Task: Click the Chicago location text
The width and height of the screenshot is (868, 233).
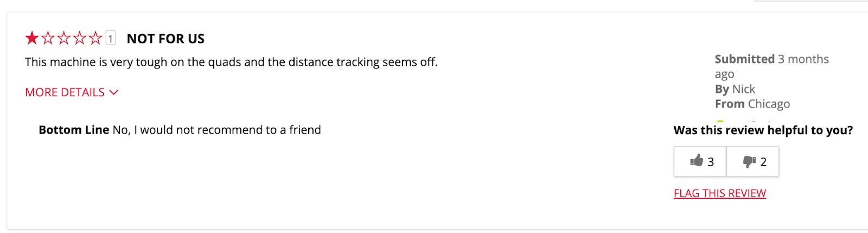Action: click(x=769, y=104)
